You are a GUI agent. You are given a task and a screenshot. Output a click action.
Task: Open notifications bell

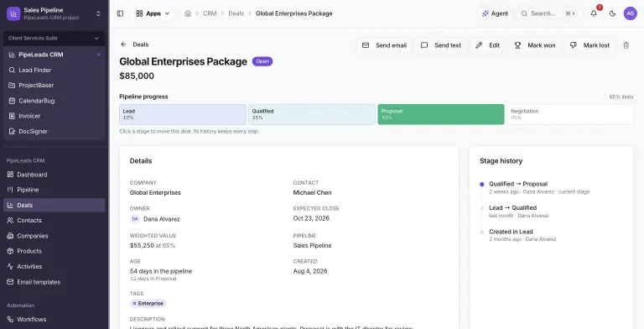(x=594, y=13)
